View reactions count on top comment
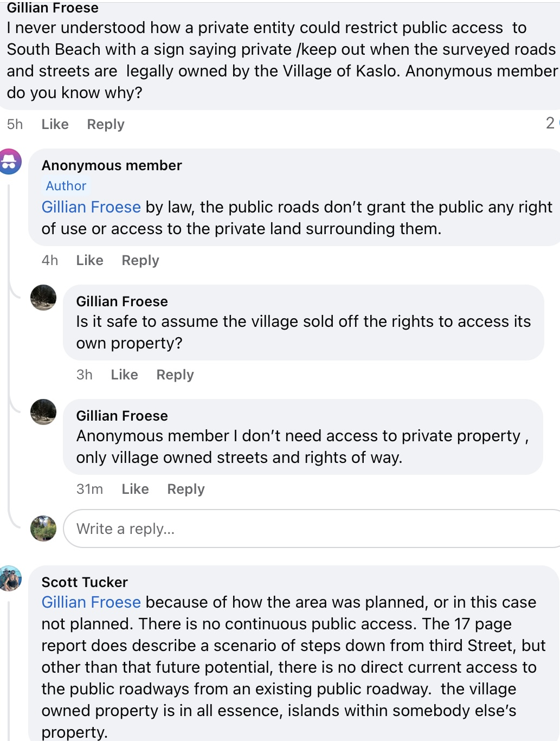 (551, 123)
